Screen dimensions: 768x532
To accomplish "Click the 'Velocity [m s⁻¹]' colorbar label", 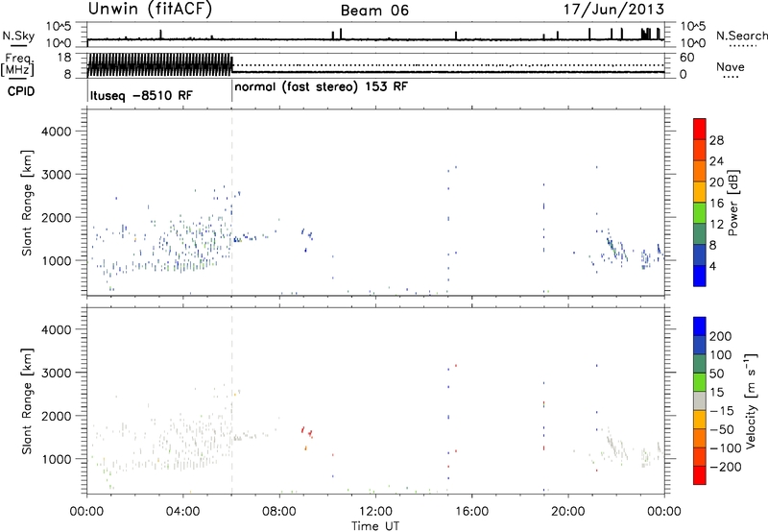I will coord(750,400).
